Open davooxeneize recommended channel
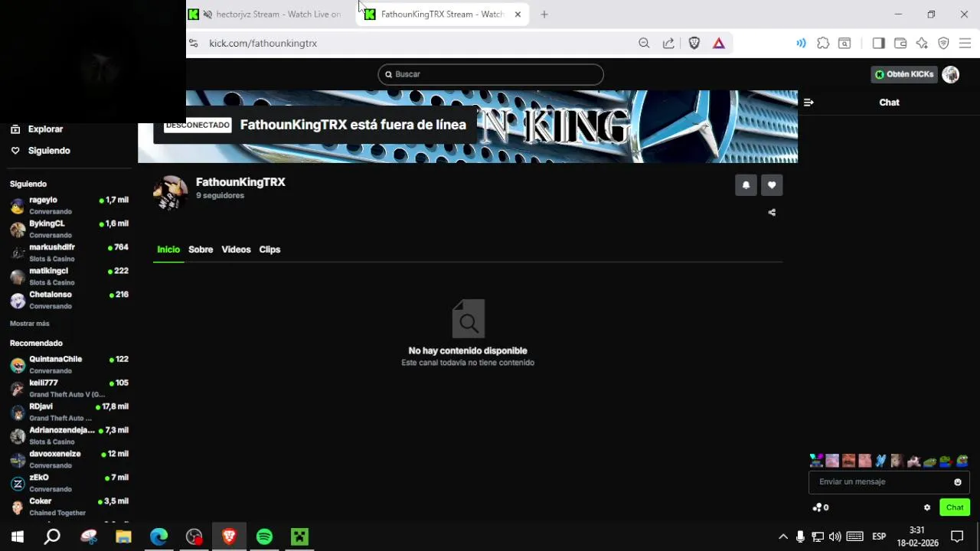Screen dimensions: 980x551 (x=69, y=459)
